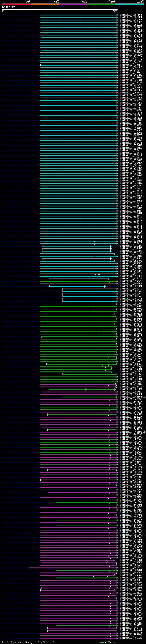Select the UniRef100_C0KXI0 hit label
The height and width of the screenshot is (644, 146).
pos(131,45)
